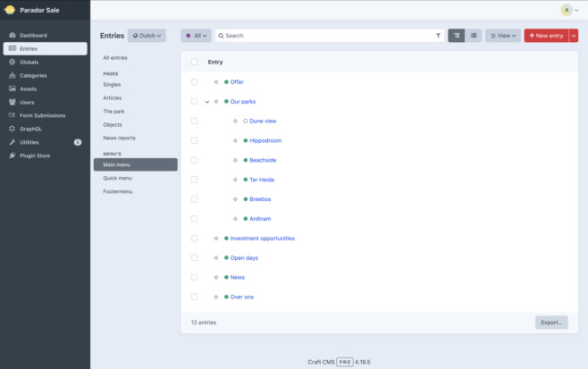Click the move handle for Offer
The height and width of the screenshot is (369, 588).
coord(216,82)
